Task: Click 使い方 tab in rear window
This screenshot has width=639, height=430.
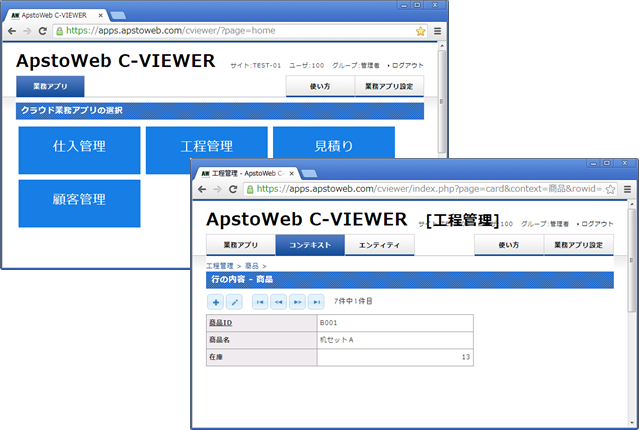Action: coord(320,86)
